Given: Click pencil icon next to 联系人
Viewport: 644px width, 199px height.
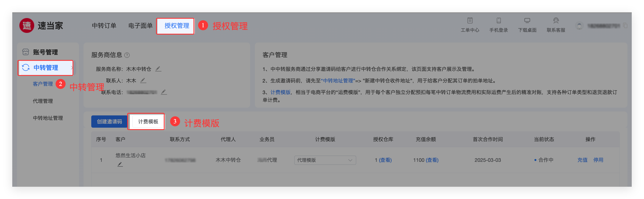Looking at the screenshot, I should [143, 81].
